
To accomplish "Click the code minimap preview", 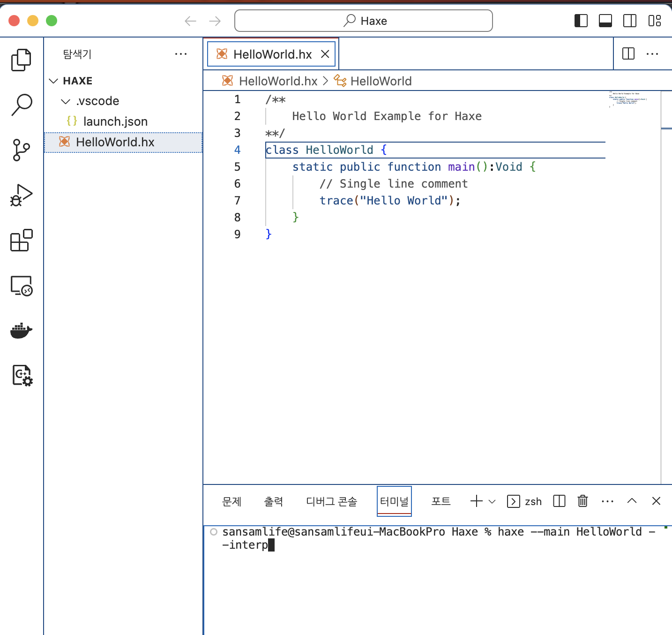I will click(x=628, y=99).
